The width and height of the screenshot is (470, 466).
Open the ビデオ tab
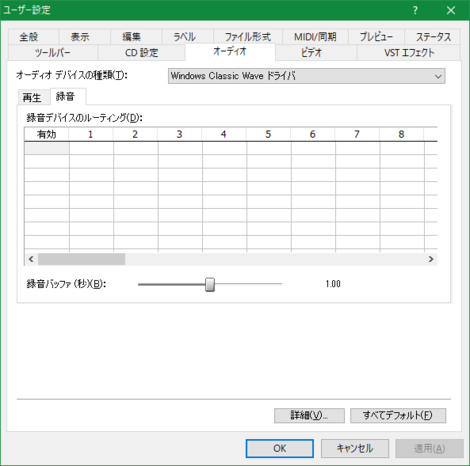311,53
